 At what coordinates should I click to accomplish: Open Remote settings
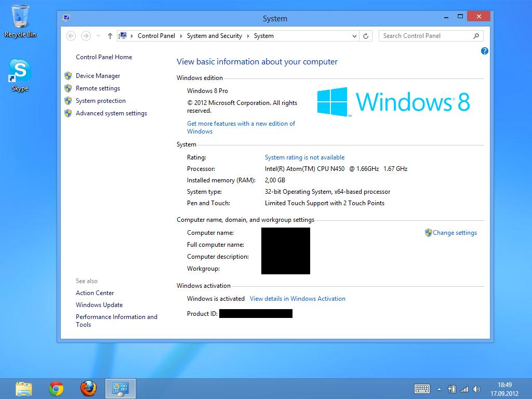98,88
